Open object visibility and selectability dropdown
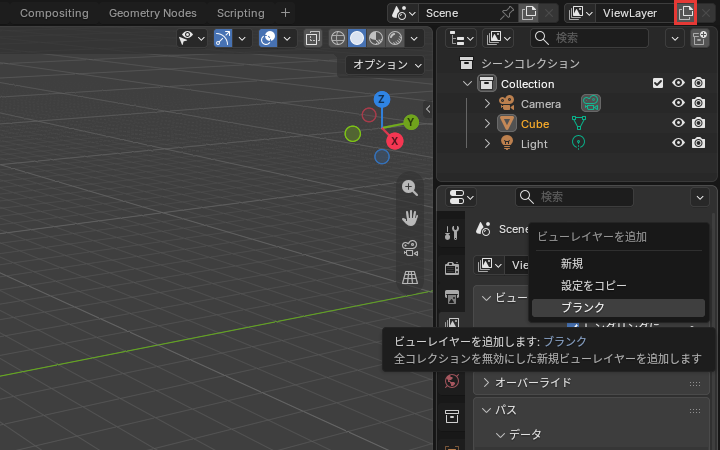This screenshot has width=720, height=450. (x=192, y=38)
